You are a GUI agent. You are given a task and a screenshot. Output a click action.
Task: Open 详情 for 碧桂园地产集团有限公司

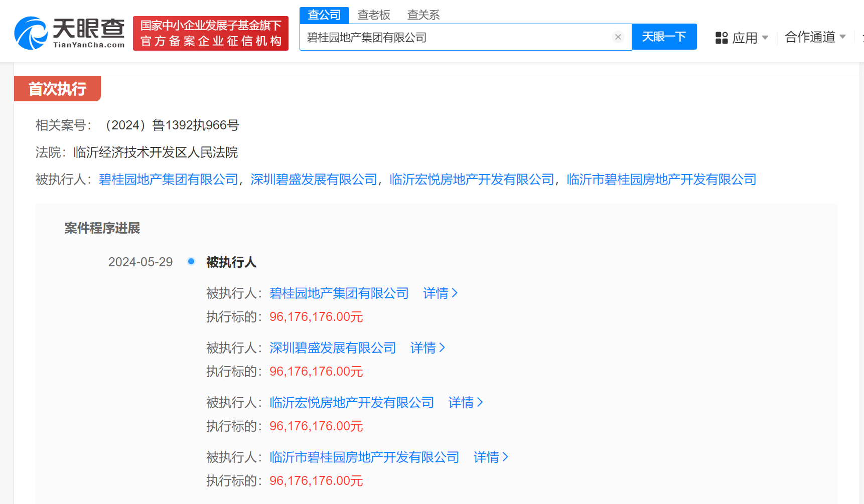pyautogui.click(x=441, y=293)
